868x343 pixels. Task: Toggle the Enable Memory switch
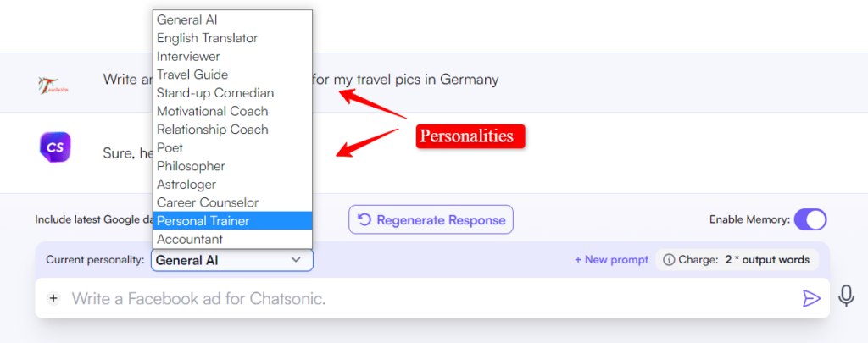point(810,219)
